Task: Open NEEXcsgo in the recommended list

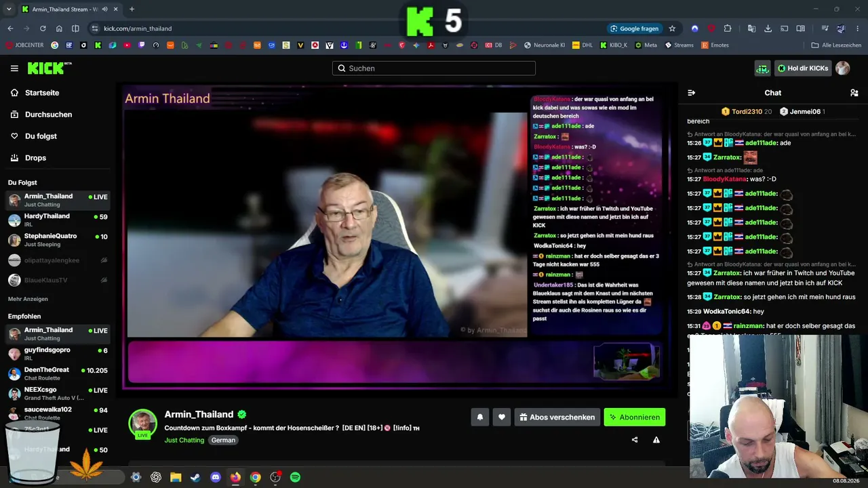Action: coord(58,394)
